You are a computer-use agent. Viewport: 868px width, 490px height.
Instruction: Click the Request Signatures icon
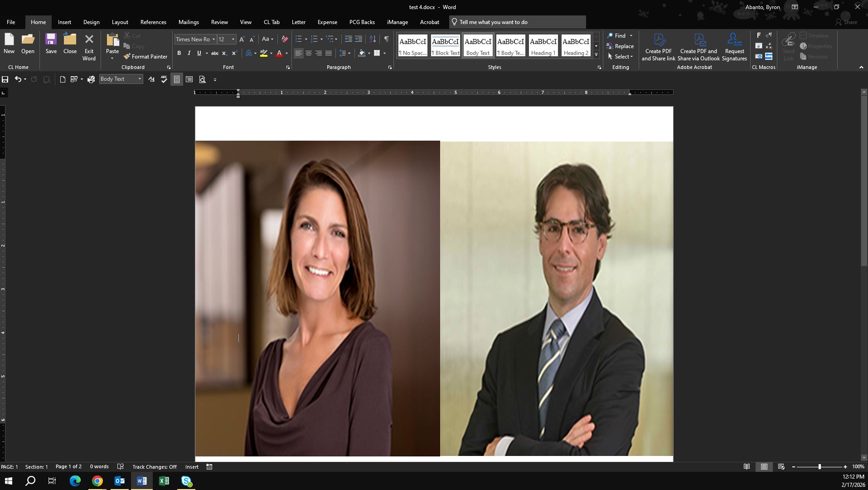coord(734,46)
